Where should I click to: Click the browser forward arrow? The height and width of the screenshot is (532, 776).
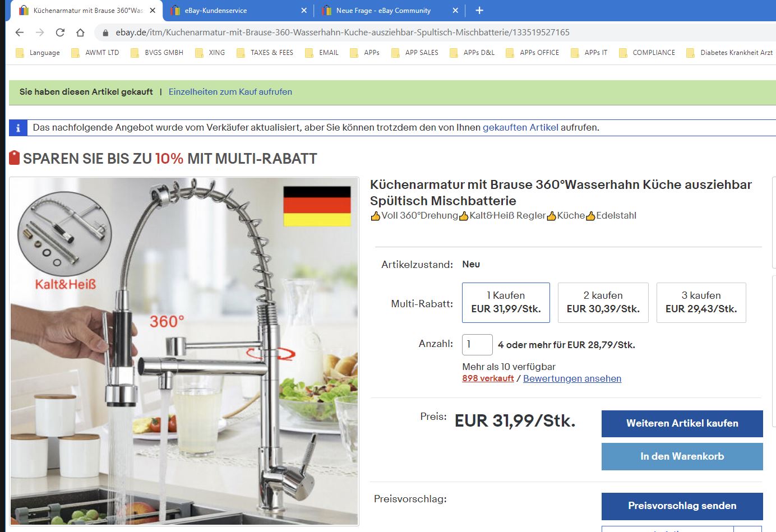[40, 33]
